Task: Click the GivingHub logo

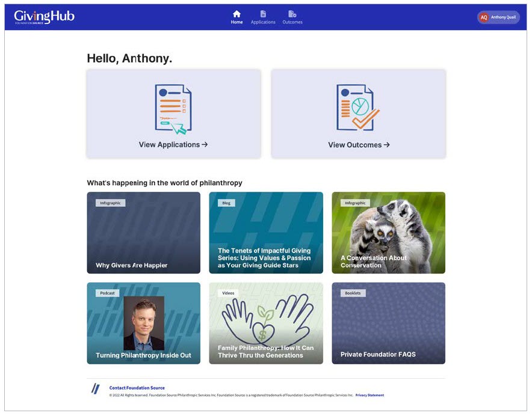Action: point(44,17)
